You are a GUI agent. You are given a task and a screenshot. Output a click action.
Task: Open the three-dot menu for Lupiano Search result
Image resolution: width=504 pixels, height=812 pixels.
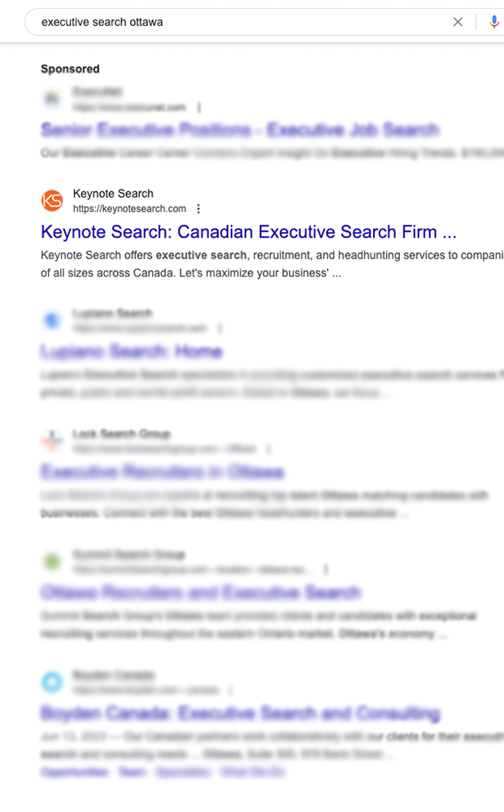tap(220, 329)
